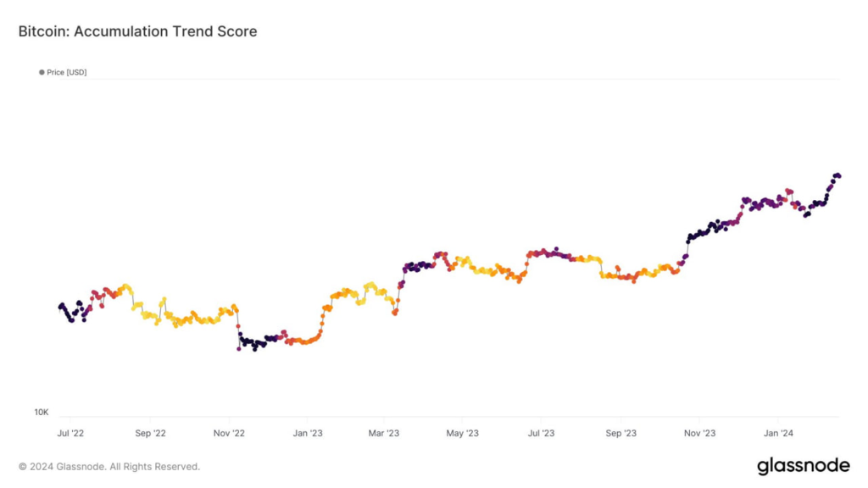868x488 pixels.
Task: Select the Sep '22 axis label
Action: click(x=149, y=434)
